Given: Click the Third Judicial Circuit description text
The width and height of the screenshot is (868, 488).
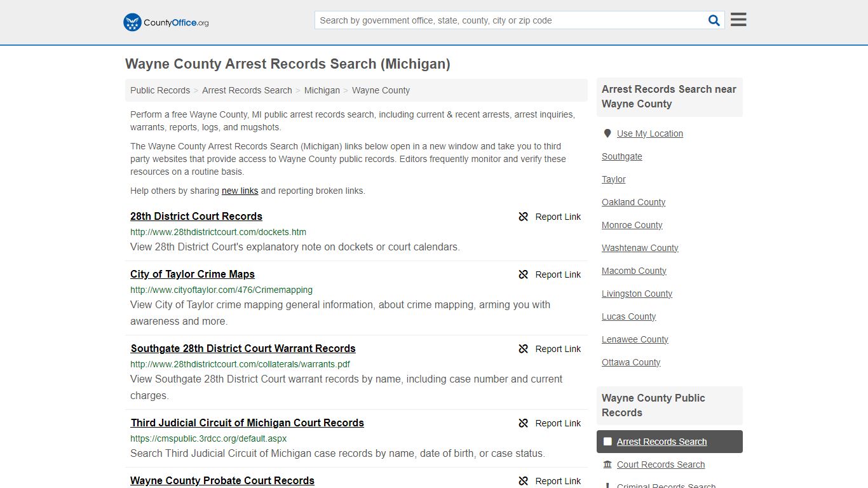Looking at the screenshot, I should point(337,453).
